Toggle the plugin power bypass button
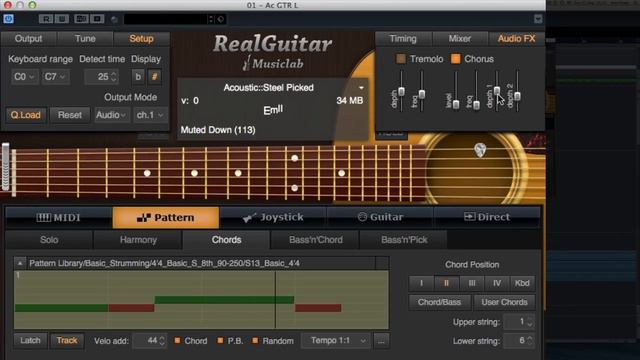The height and width of the screenshot is (360, 640). point(8,19)
